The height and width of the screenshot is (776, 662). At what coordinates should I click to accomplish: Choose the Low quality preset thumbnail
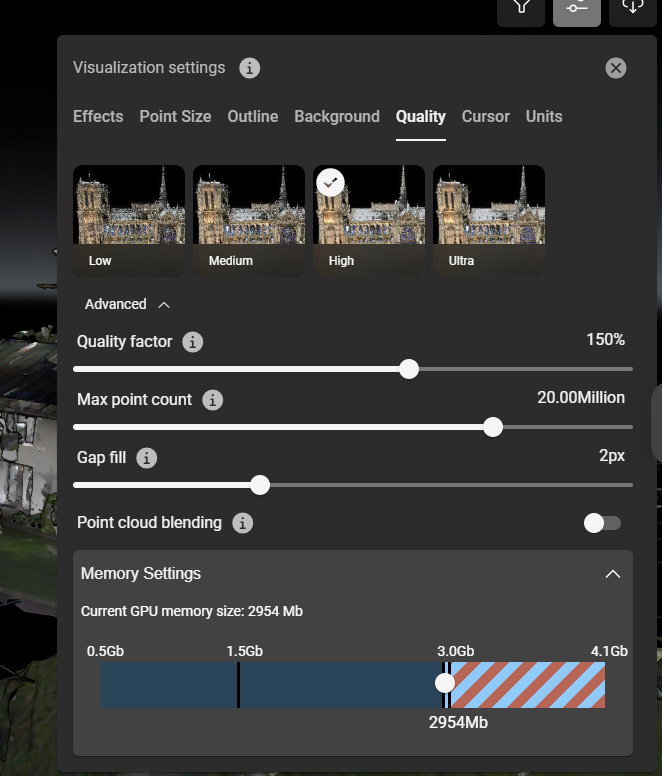coord(128,220)
